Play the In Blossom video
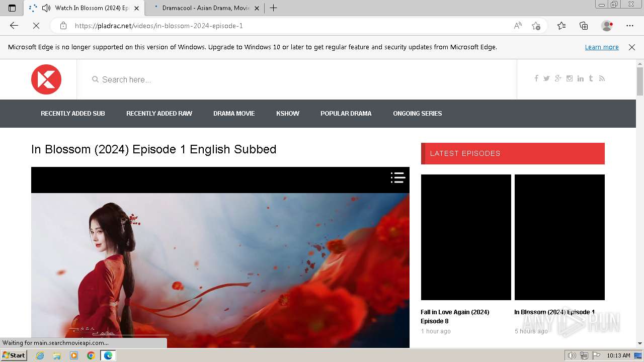The image size is (644, 362). (x=220, y=270)
